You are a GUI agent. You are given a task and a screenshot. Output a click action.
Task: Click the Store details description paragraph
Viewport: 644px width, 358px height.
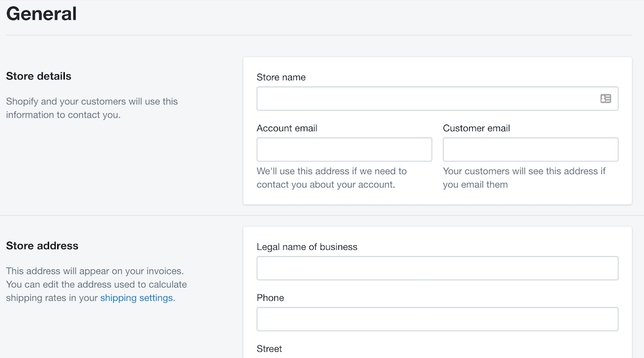point(92,108)
